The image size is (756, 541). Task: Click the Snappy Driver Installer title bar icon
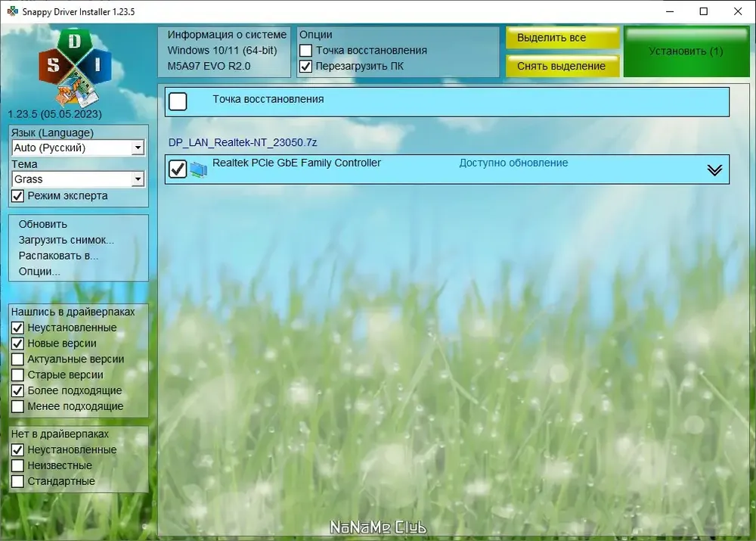(12, 11)
